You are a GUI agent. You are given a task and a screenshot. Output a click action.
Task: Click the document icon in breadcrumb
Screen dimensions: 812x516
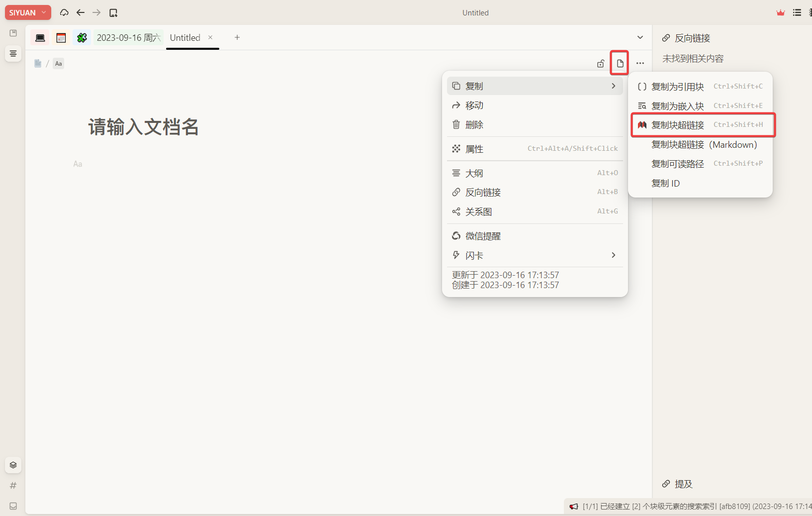click(38, 63)
